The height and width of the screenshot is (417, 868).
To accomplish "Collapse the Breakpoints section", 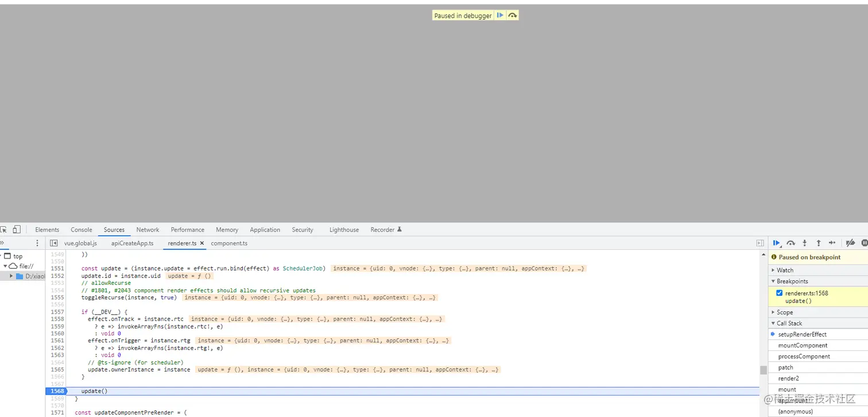I will pos(818,281).
